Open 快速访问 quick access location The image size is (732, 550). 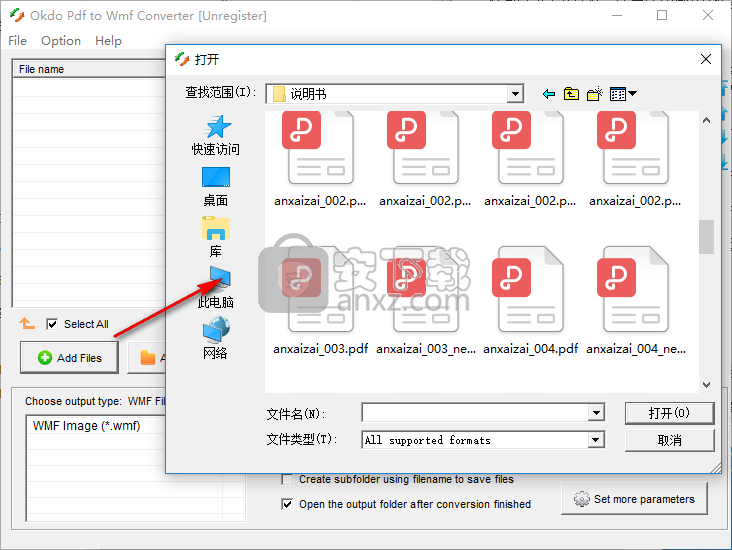click(x=216, y=135)
